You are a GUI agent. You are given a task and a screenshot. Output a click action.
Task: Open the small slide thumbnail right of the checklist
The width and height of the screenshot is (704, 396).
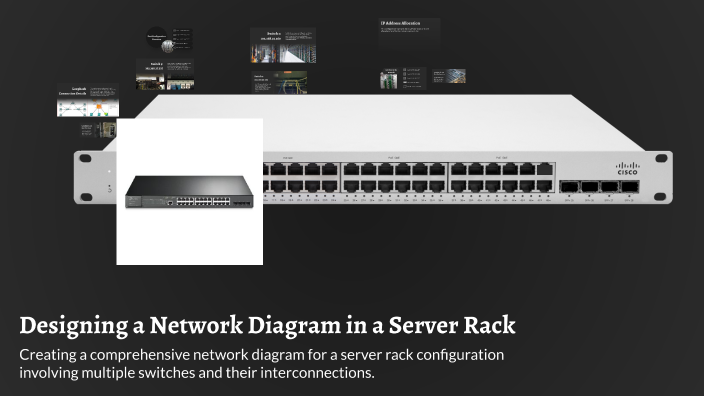pos(449,76)
